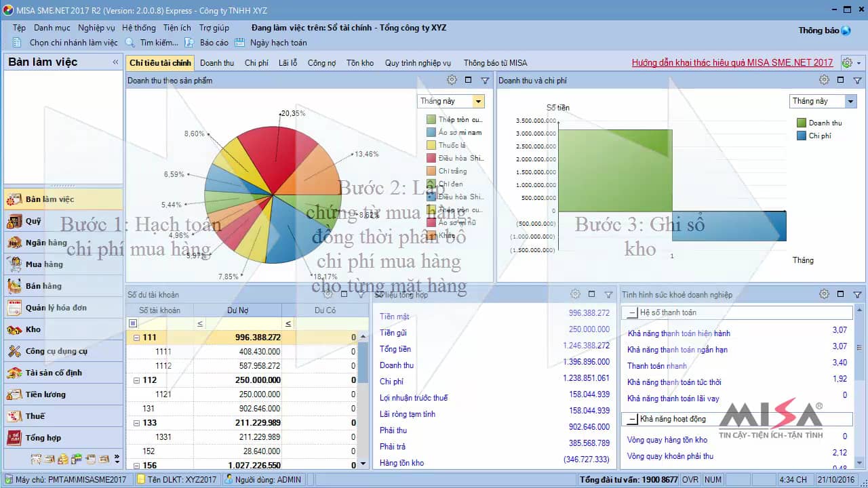Open the Tổng hợp ledger icon
Viewport: 868px width, 488px height.
tap(14, 438)
